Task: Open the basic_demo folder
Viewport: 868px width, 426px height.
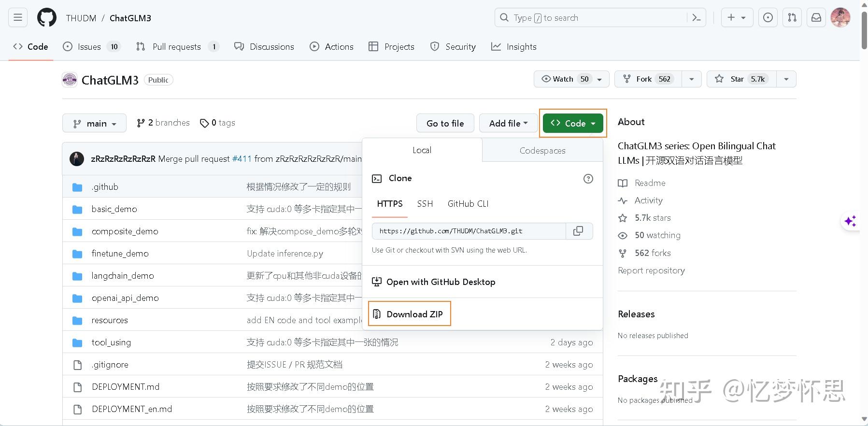Action: (114, 209)
